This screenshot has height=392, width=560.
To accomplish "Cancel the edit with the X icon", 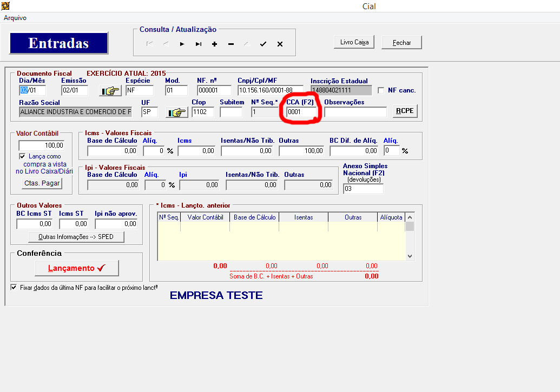I will (280, 44).
